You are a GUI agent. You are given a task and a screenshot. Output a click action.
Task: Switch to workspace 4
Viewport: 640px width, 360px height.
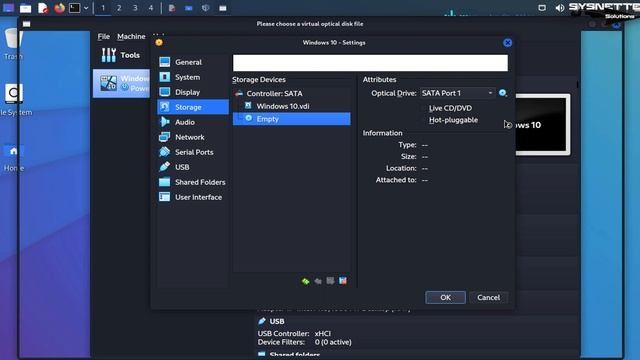151,8
